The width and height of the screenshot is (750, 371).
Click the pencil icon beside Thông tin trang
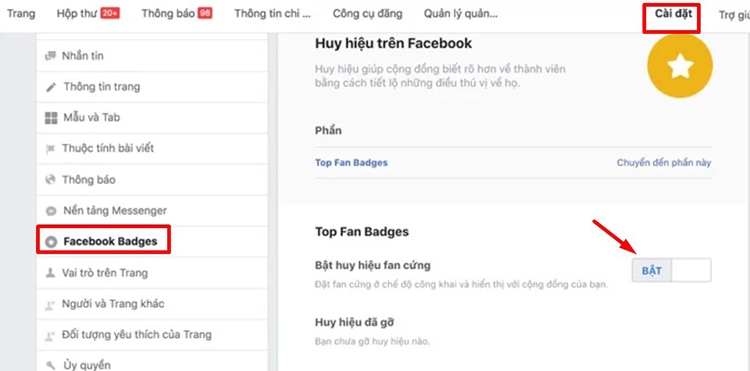tap(51, 87)
